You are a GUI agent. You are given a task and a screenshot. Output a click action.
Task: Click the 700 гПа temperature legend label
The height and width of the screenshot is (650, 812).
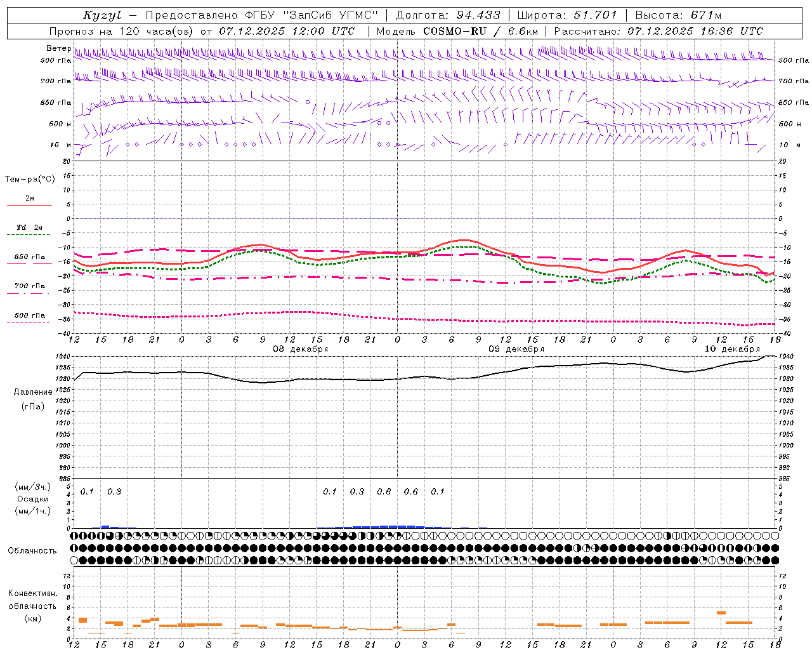[x=29, y=286]
